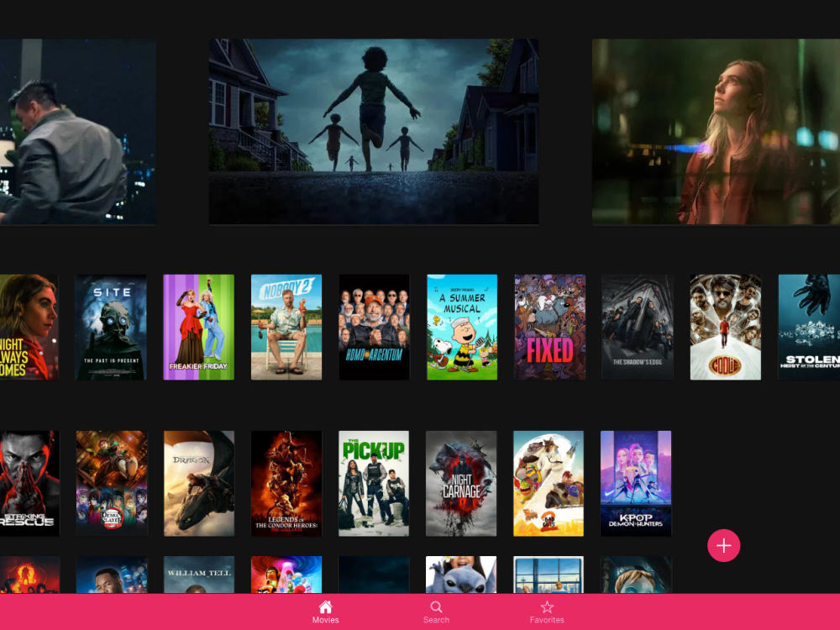Open the Striking Rescue poster
This screenshot has width=840, height=630.
tap(29, 483)
